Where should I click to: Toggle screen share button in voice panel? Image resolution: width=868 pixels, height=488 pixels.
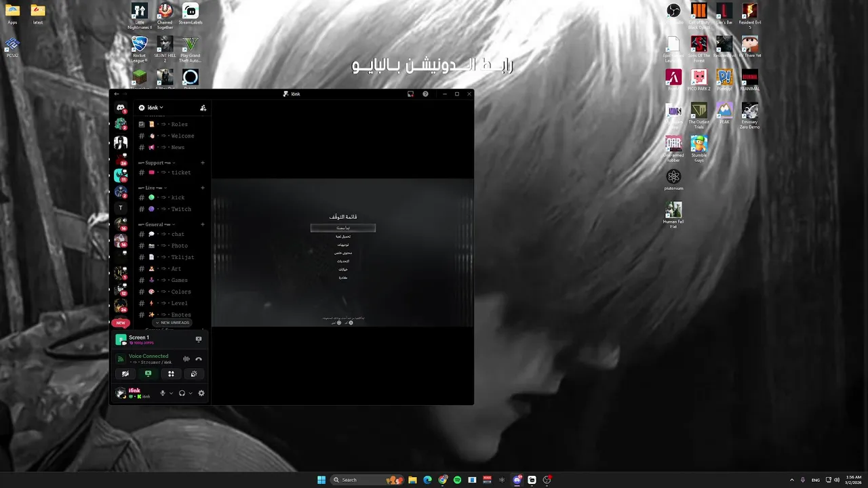click(x=148, y=373)
